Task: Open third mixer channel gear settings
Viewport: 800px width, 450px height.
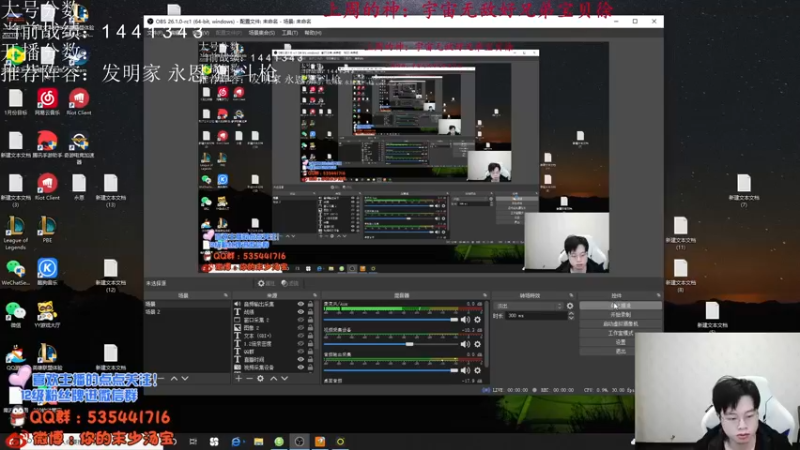Action: (478, 370)
